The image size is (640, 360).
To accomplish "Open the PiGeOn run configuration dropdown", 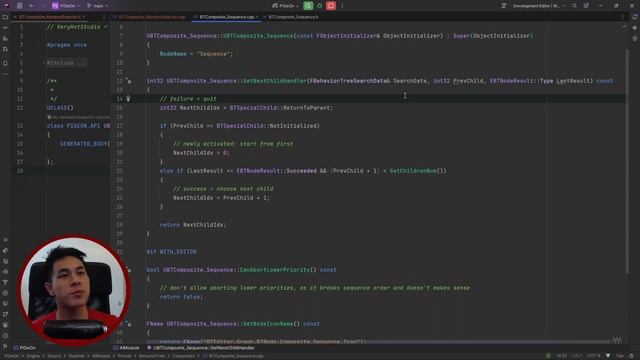I will click(285, 6).
